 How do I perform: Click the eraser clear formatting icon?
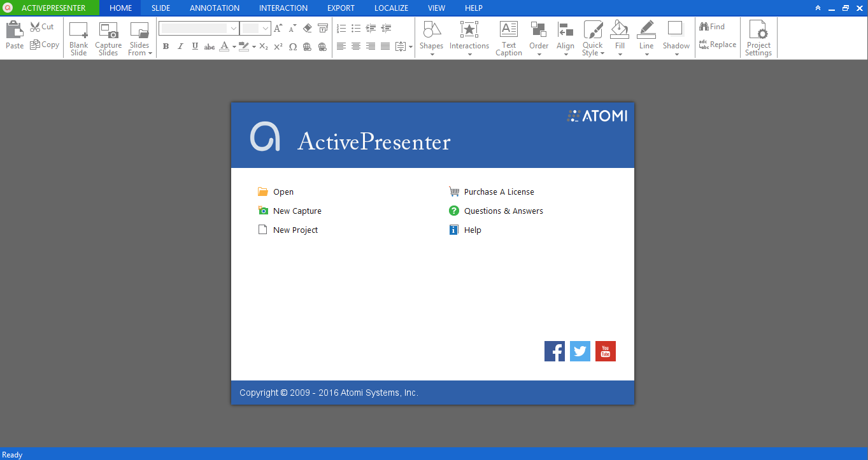coord(308,28)
